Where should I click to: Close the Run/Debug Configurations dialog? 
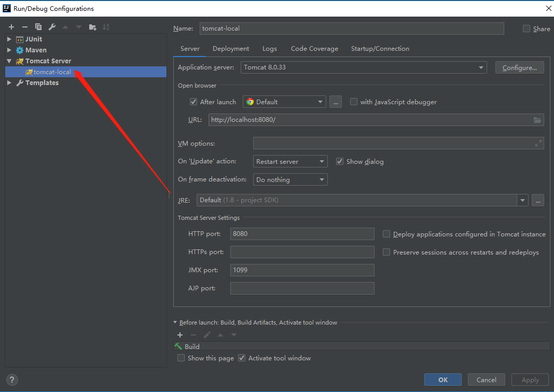click(x=548, y=8)
